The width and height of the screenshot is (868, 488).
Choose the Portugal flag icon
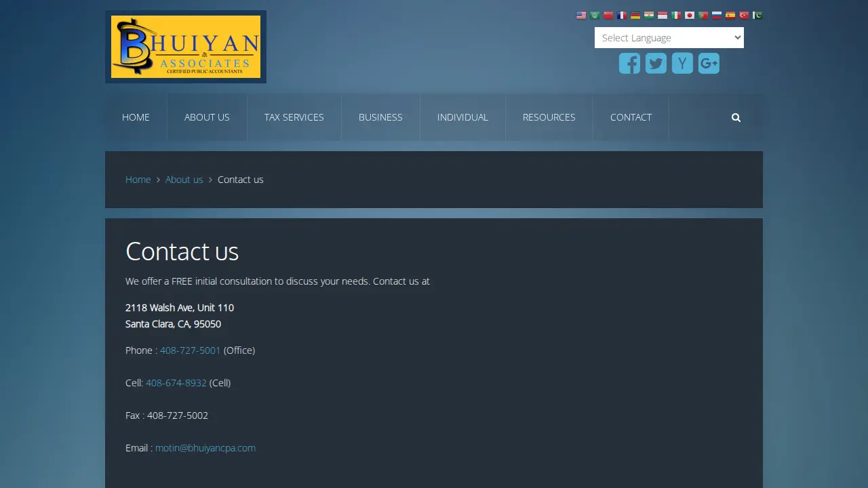pos(703,16)
